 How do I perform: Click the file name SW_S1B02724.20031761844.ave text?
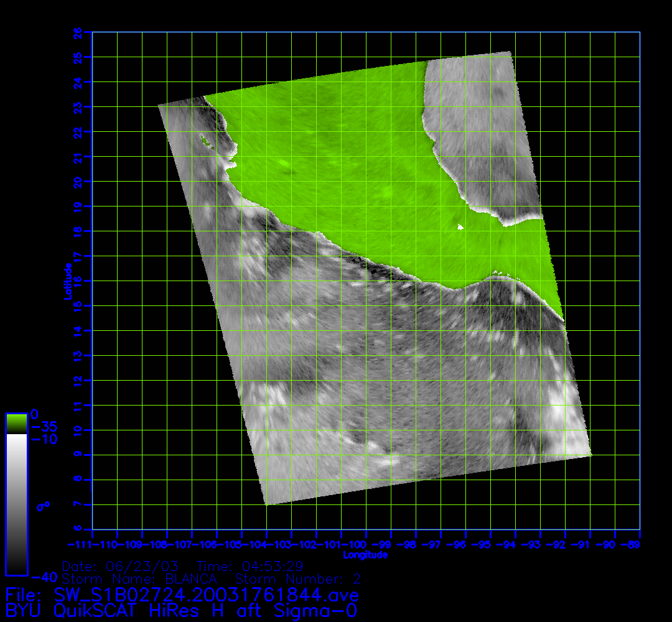tap(207, 593)
